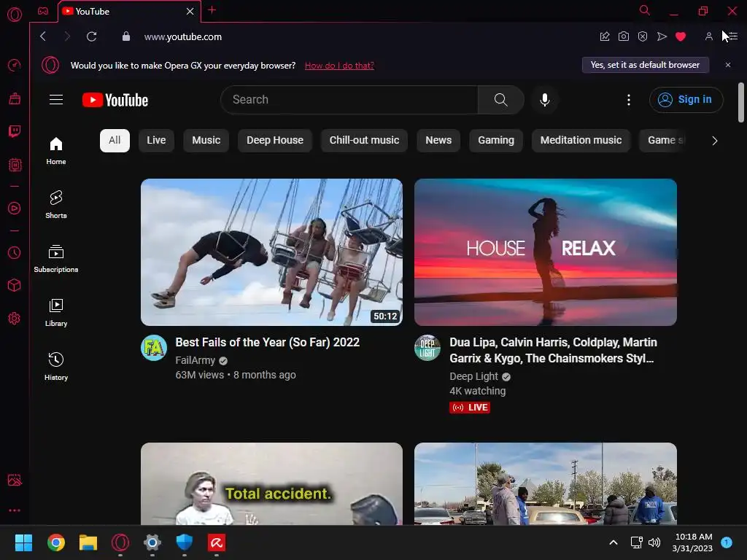Open Best Fails of the Year title link
Image resolution: width=747 pixels, height=560 pixels.
click(267, 343)
